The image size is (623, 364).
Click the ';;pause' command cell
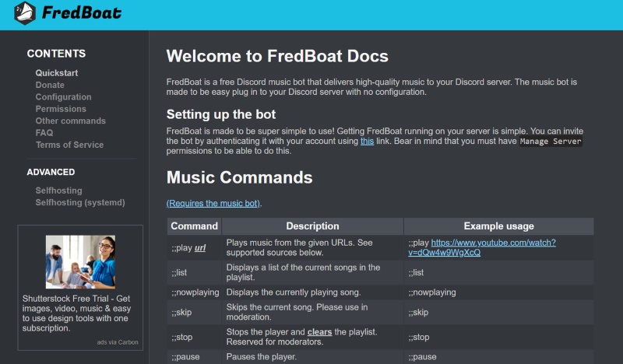tap(194, 356)
